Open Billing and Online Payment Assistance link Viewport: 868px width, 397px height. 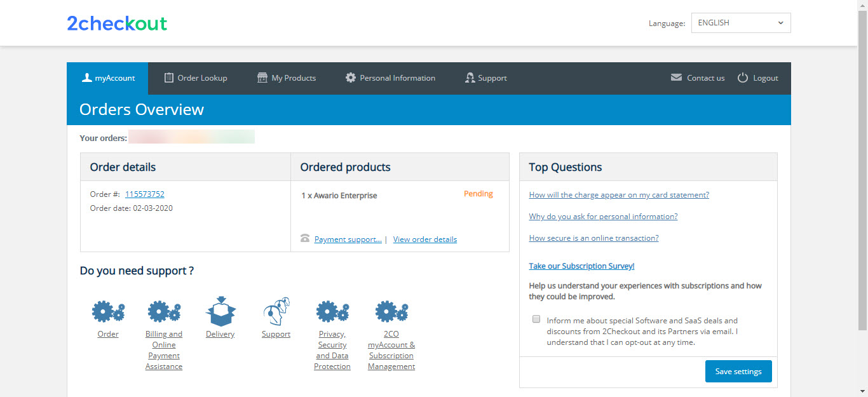(164, 350)
